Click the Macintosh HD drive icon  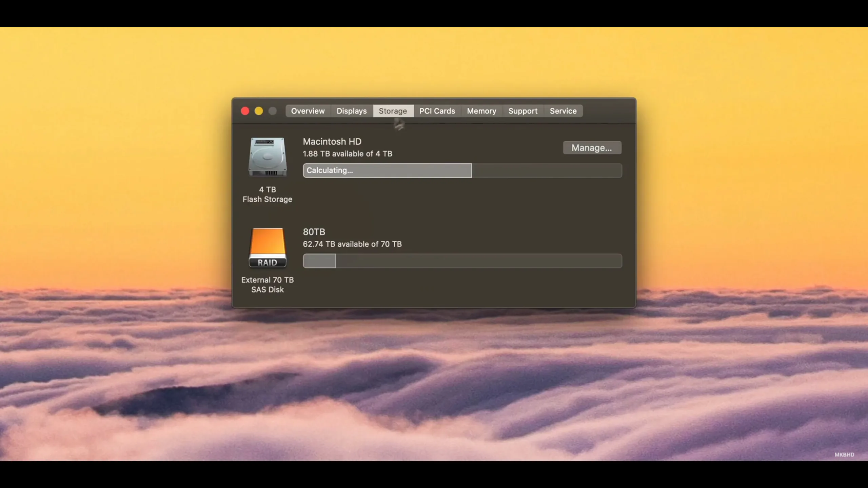pyautogui.click(x=268, y=157)
